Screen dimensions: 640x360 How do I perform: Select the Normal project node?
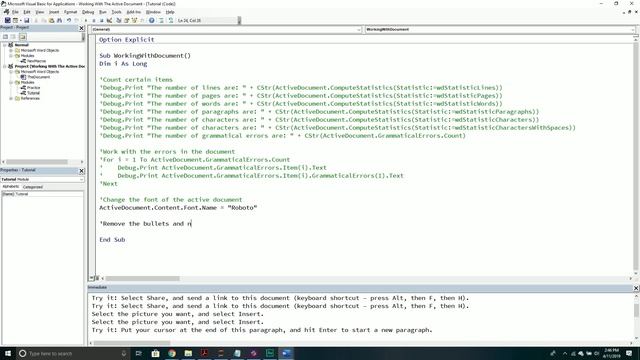tap(21, 45)
